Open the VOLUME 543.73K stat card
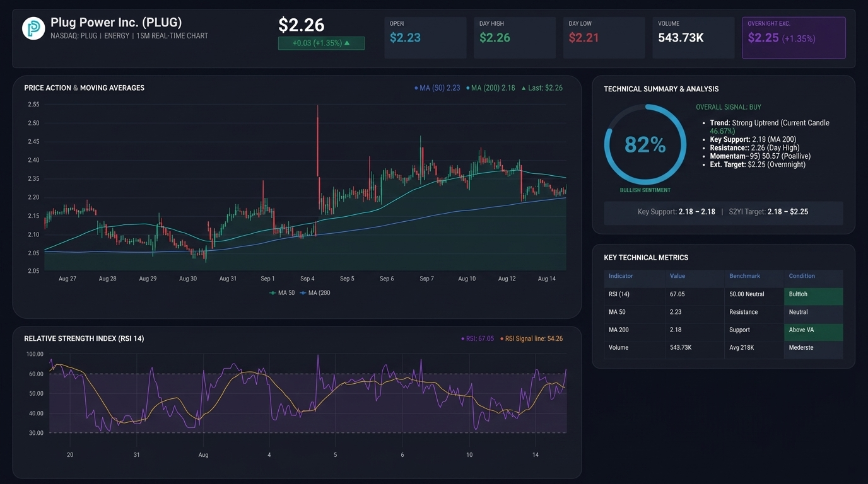The width and height of the screenshot is (868, 484). tap(693, 38)
